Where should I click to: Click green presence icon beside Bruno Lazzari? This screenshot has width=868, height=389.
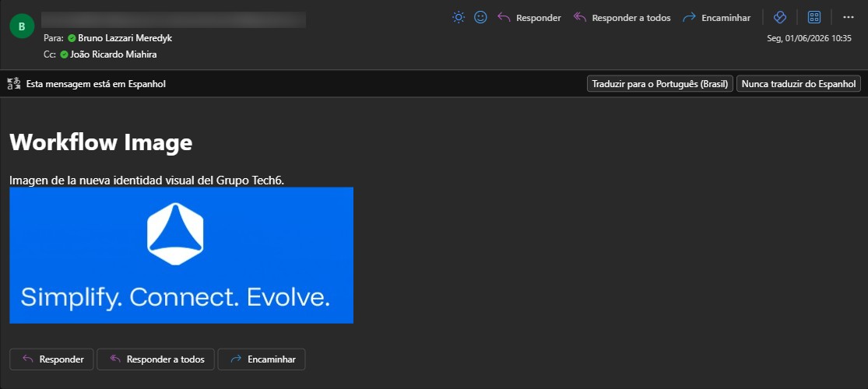coord(72,38)
